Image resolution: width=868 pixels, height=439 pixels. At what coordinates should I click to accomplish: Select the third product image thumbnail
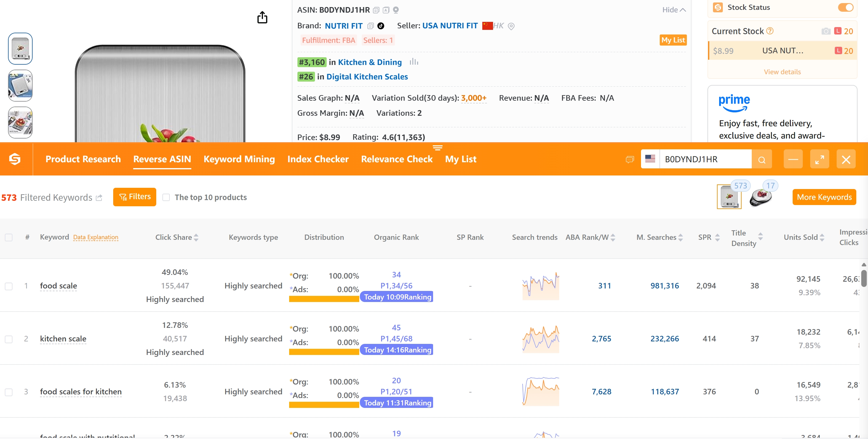[x=20, y=123]
